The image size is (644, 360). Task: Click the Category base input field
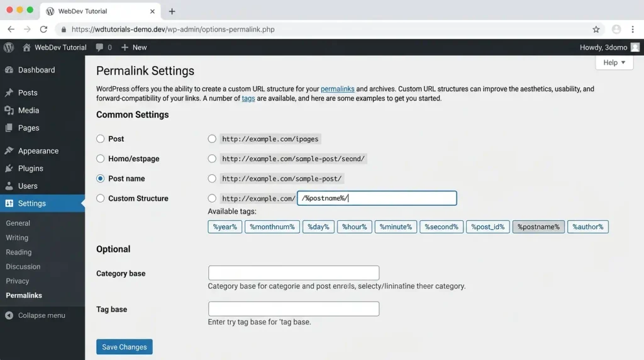point(293,273)
